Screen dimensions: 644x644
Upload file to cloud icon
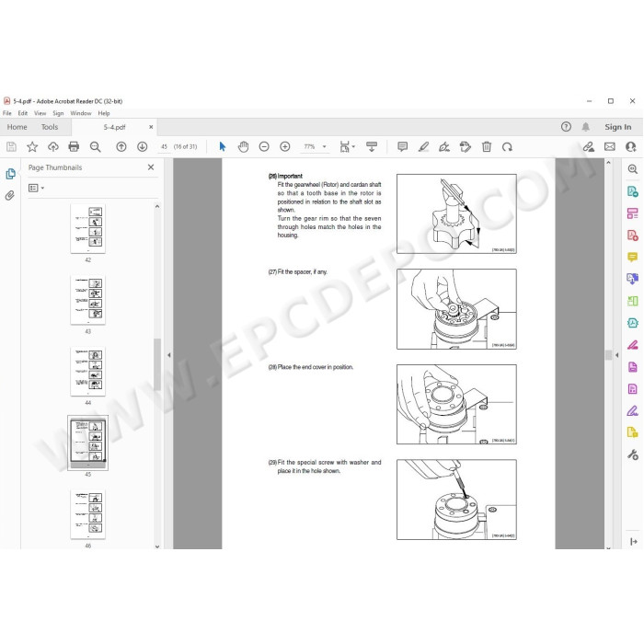(x=53, y=146)
